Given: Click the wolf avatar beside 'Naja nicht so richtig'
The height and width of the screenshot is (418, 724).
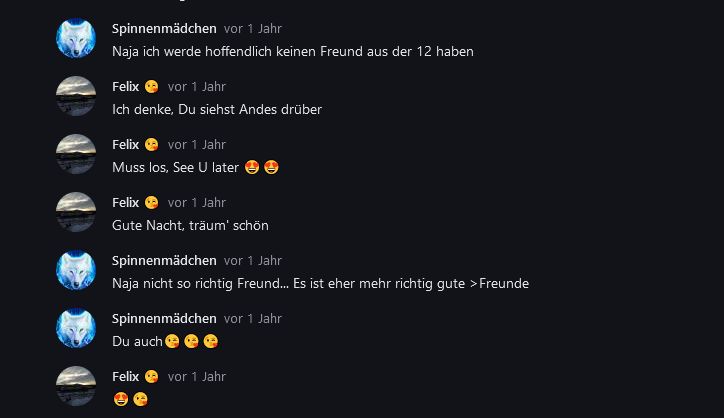Looking at the screenshot, I should coord(75,271).
